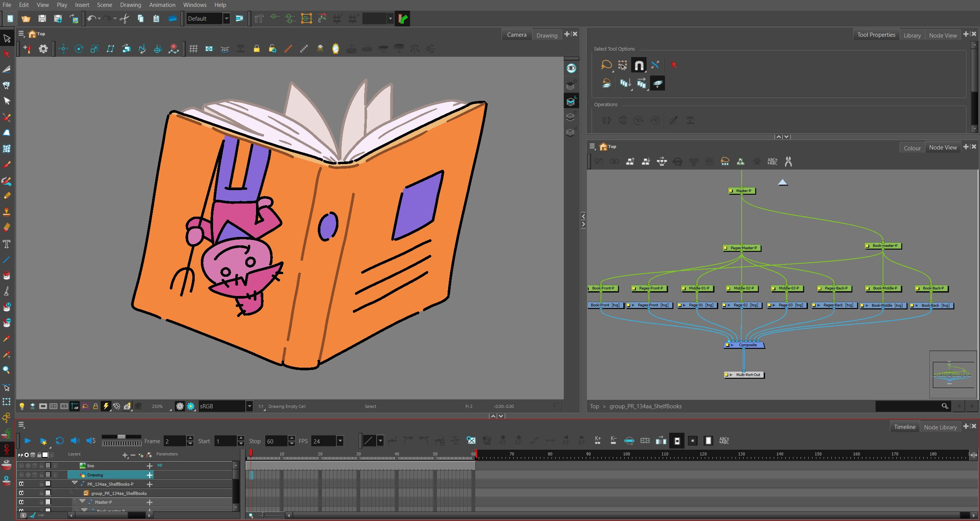Open the Scene menu
Viewport: 980px width, 521px height.
point(105,5)
